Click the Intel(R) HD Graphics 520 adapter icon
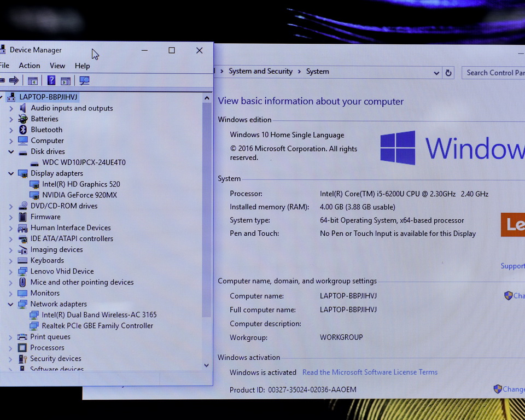This screenshot has width=525, height=420. [x=34, y=184]
